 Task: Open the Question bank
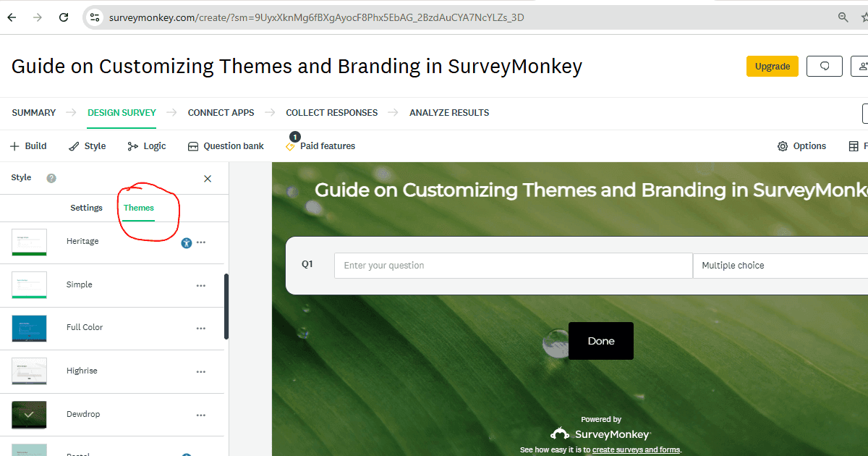tap(226, 146)
